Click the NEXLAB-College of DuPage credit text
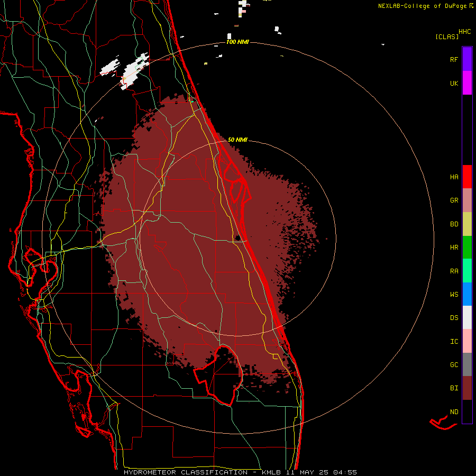Screen dimensions: 476x476 point(422,6)
